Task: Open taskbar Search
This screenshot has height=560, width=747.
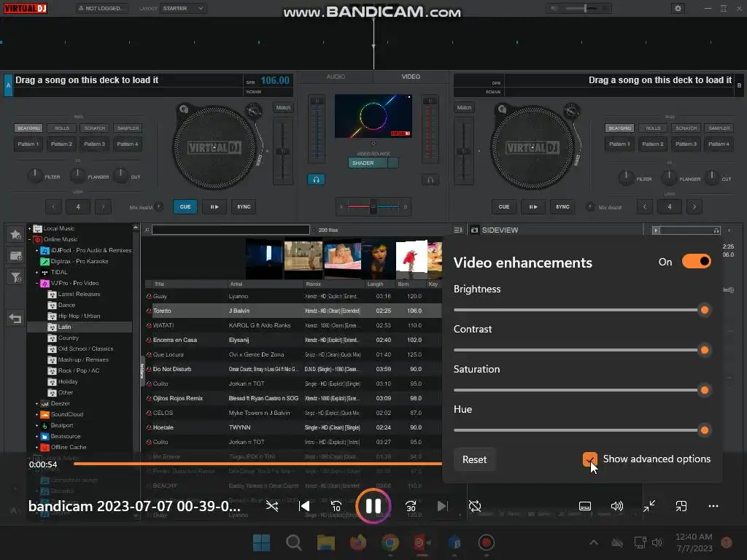Action: click(293, 542)
